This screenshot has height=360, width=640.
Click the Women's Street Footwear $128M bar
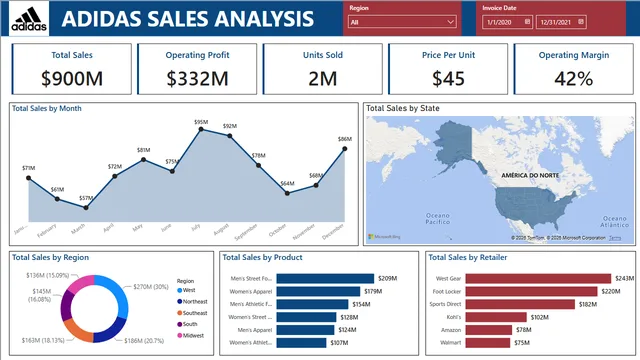click(306, 317)
